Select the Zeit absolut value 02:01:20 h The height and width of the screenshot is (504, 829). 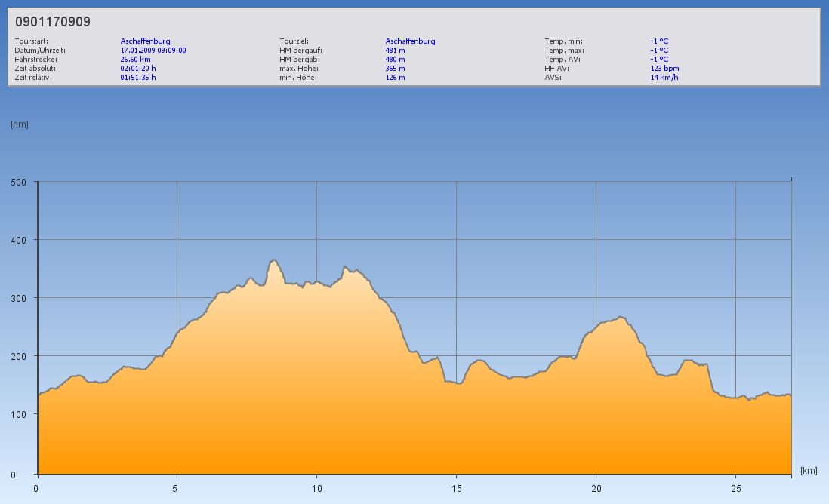tap(138, 69)
